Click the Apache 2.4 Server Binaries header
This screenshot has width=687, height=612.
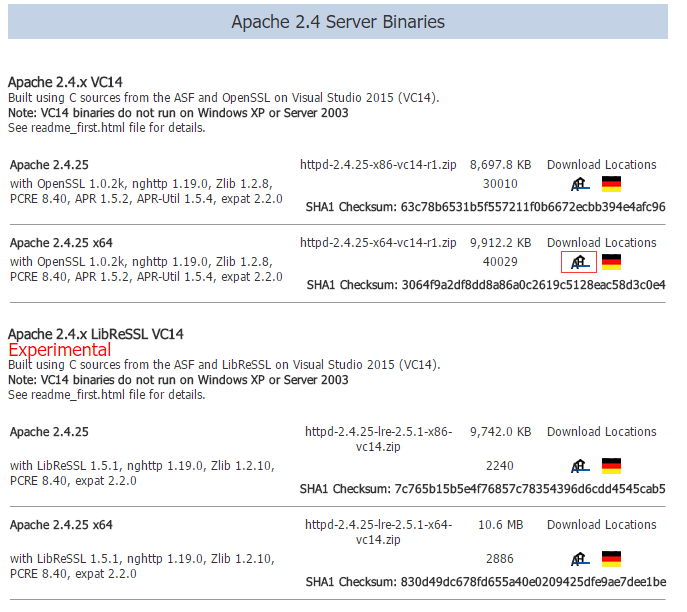coord(338,21)
